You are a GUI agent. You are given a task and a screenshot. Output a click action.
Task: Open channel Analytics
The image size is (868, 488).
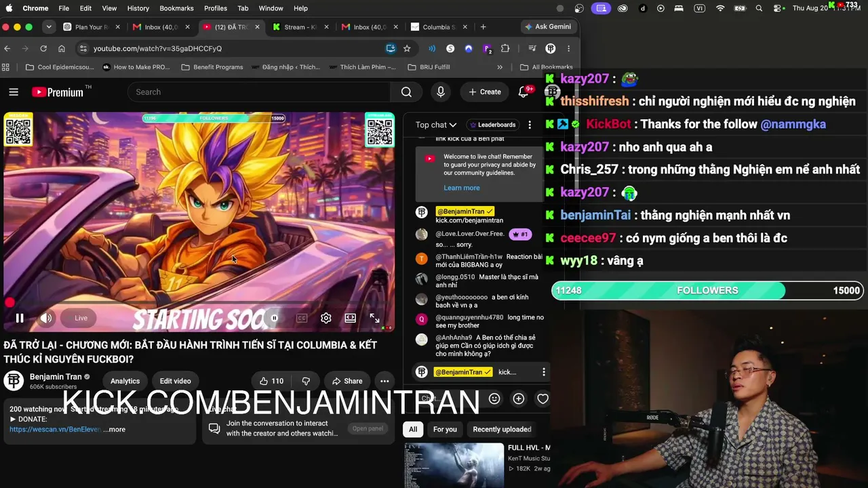pos(125,381)
